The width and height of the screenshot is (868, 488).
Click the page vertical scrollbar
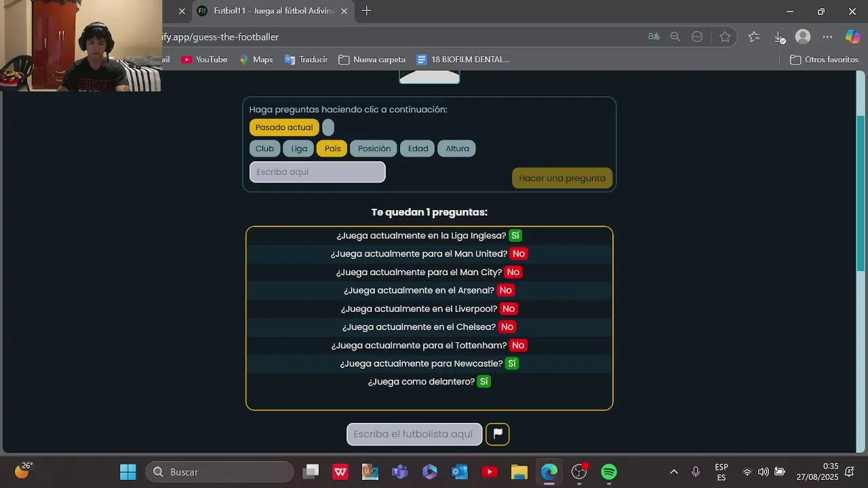point(861,192)
